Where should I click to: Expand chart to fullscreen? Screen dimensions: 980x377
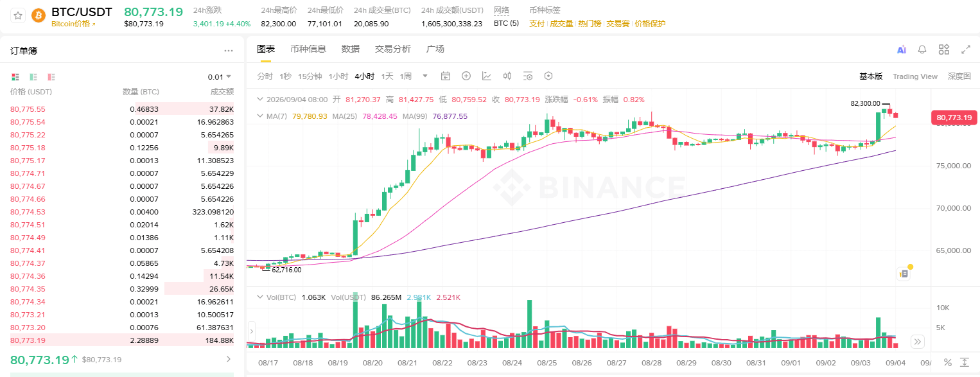tap(965, 49)
